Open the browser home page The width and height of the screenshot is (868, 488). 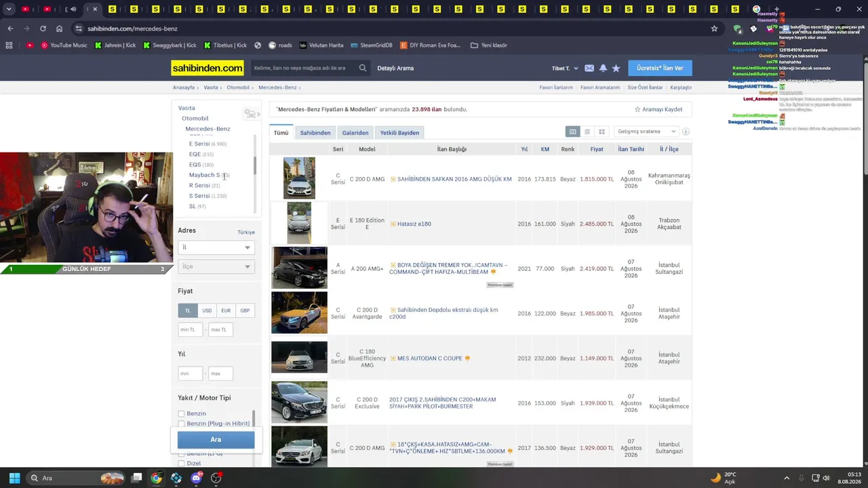[x=59, y=28]
